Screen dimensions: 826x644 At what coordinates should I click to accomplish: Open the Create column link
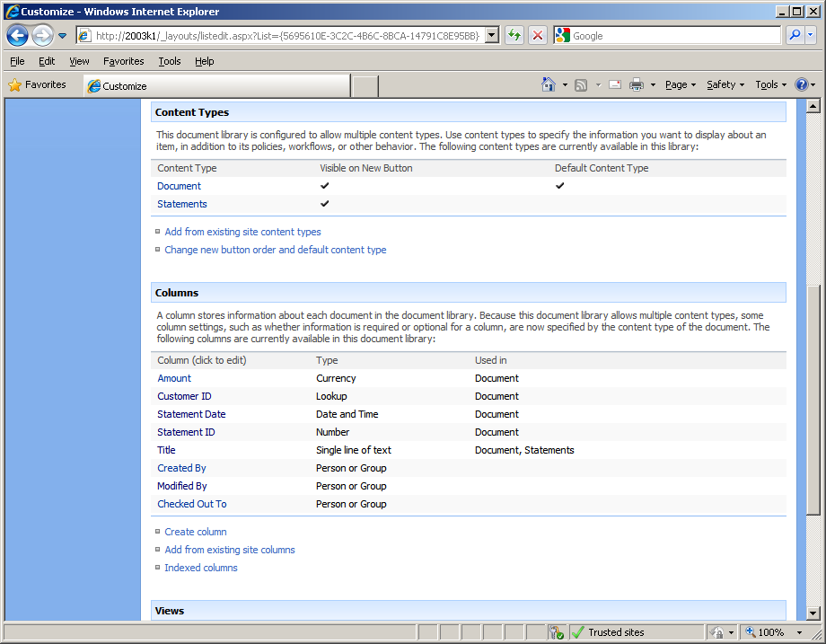click(195, 532)
